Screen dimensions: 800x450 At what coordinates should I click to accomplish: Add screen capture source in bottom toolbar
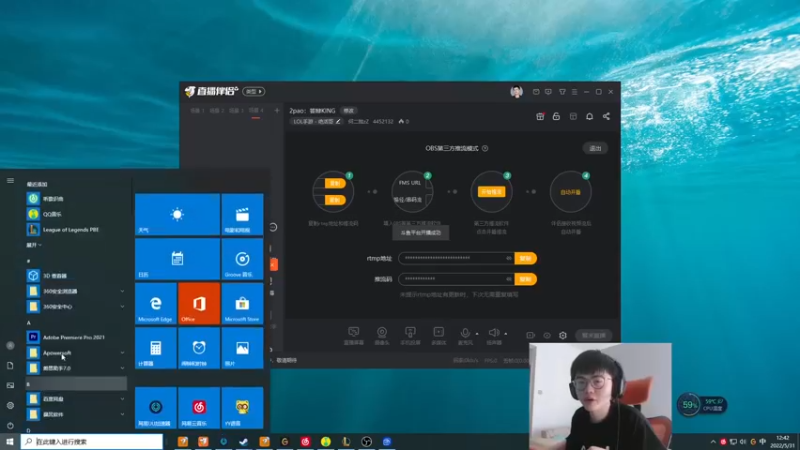(354, 335)
